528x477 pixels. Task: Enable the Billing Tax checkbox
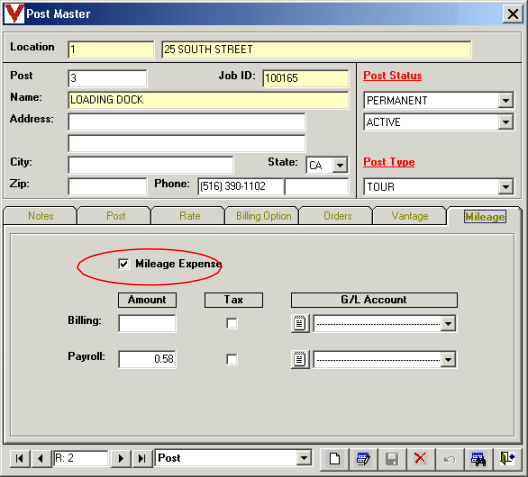pyautogui.click(x=232, y=323)
